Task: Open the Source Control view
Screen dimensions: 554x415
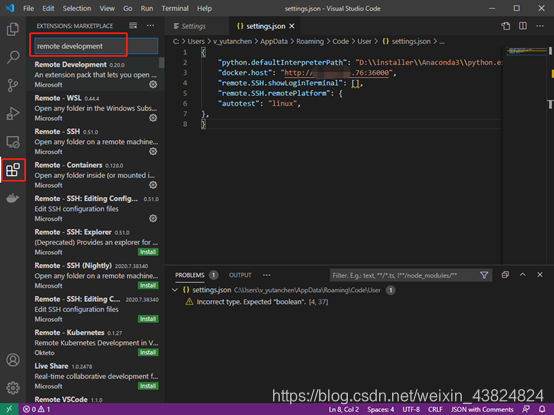Action: 13,85
